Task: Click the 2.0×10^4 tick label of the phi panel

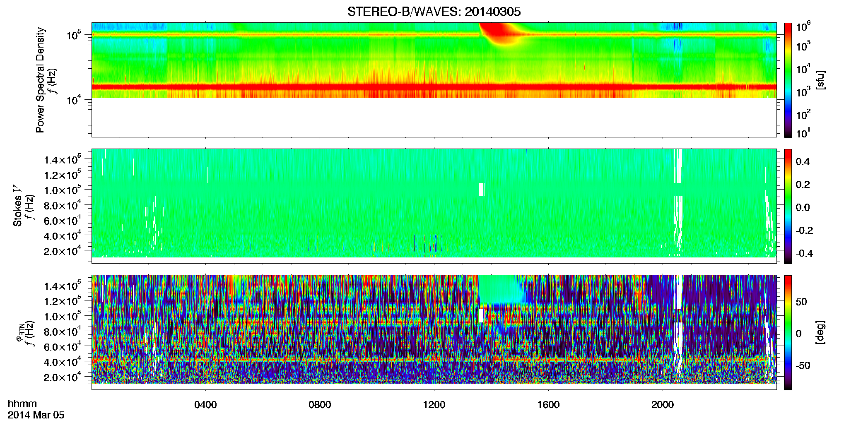Action: pos(63,377)
